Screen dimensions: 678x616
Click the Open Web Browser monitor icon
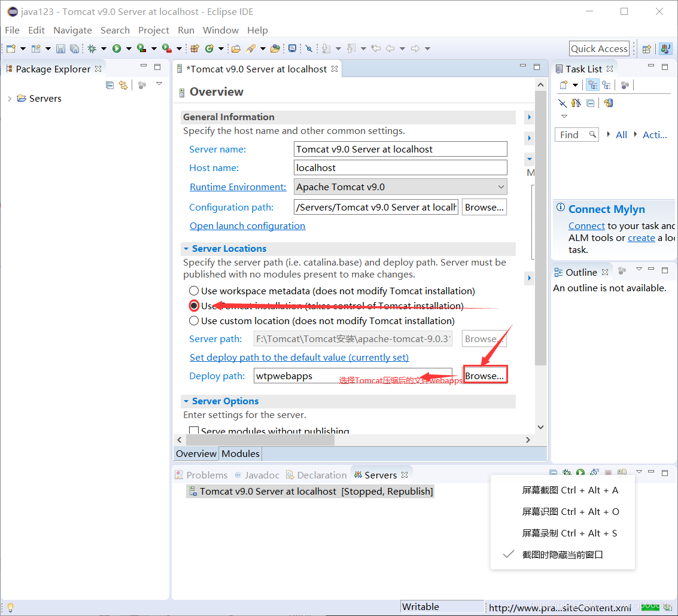[292, 48]
